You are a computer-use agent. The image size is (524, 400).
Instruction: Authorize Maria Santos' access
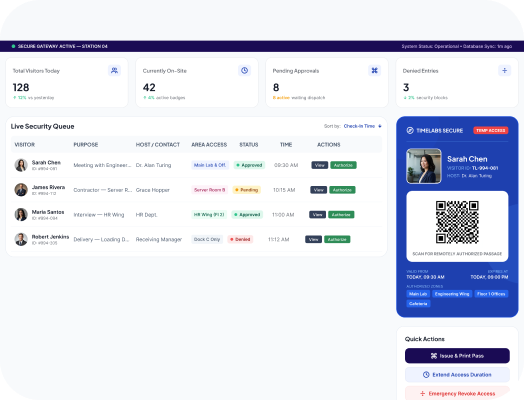341,215
